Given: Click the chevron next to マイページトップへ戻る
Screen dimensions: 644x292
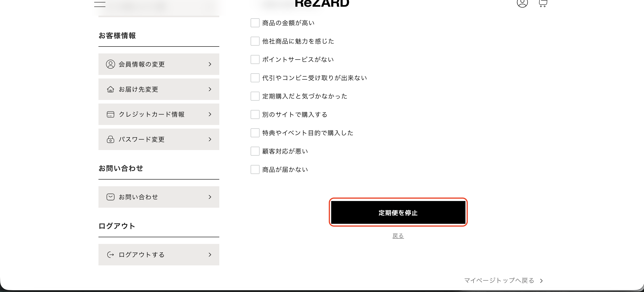Looking at the screenshot, I should [x=541, y=281].
